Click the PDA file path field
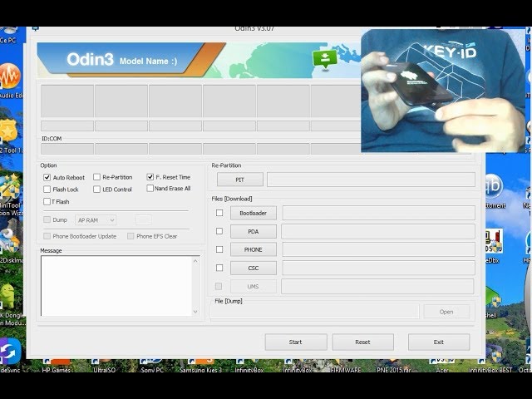The width and height of the screenshot is (532, 399). (378, 231)
